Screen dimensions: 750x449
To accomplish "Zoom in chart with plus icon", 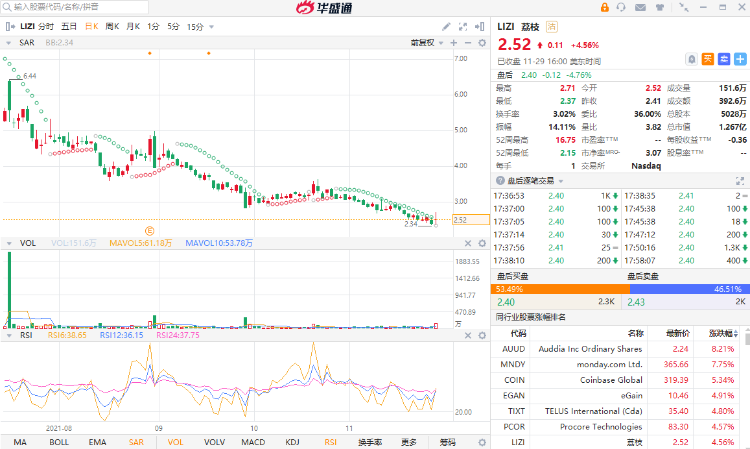I will click(x=454, y=43).
